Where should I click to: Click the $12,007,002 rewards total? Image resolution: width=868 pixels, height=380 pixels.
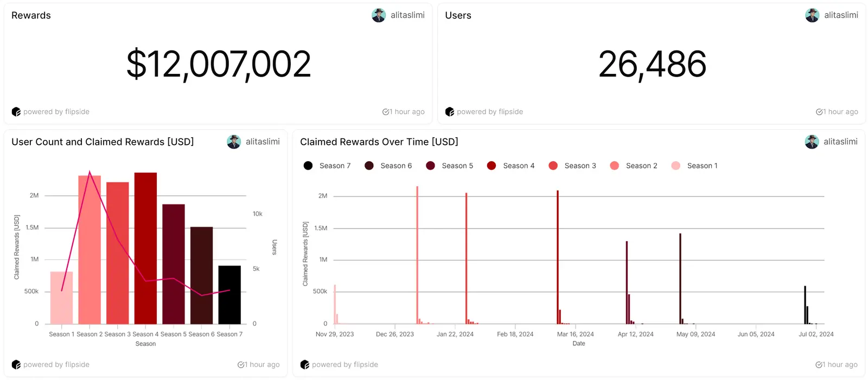[219, 64]
